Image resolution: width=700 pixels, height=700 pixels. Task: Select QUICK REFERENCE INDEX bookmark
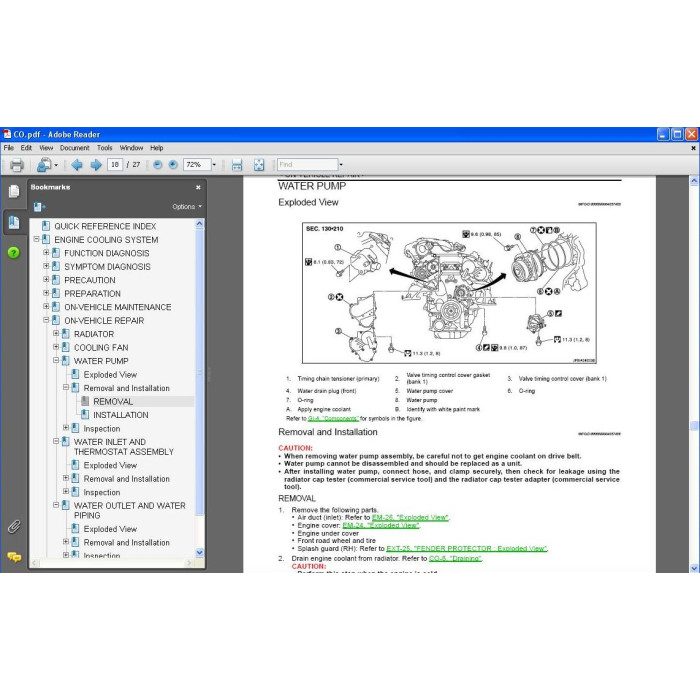105,226
